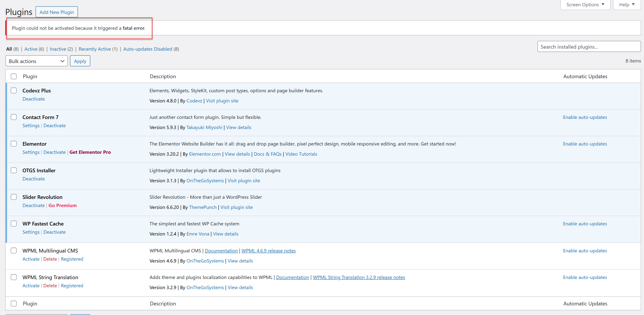Open WP Fastest Cache Settings
The height and width of the screenshot is (315, 644).
coord(31,232)
